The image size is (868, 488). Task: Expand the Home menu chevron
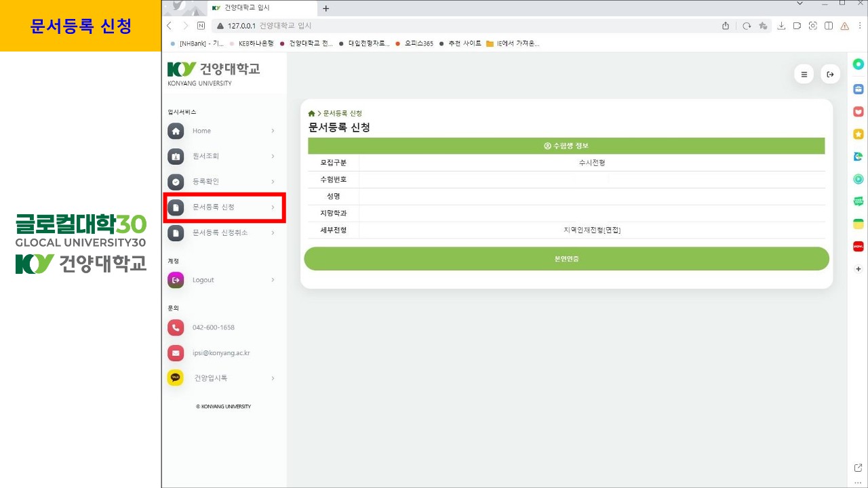pyautogui.click(x=273, y=131)
